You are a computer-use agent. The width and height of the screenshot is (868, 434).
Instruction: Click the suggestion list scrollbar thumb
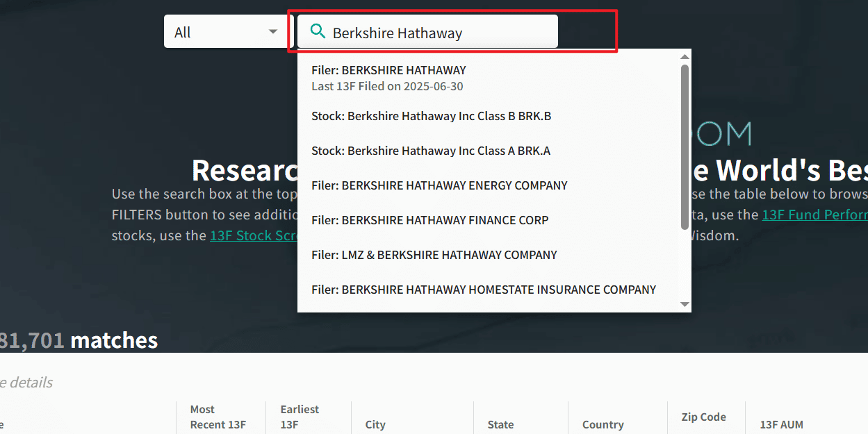[685, 147]
